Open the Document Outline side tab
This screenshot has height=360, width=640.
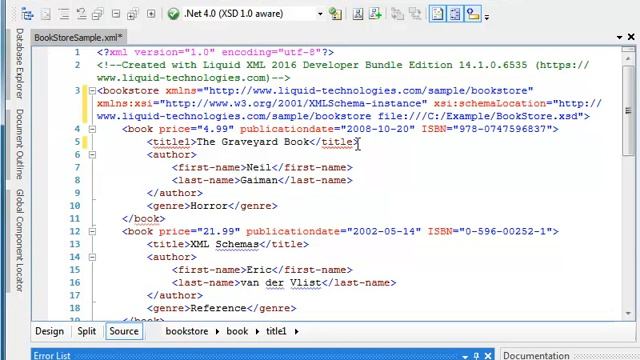(19, 144)
